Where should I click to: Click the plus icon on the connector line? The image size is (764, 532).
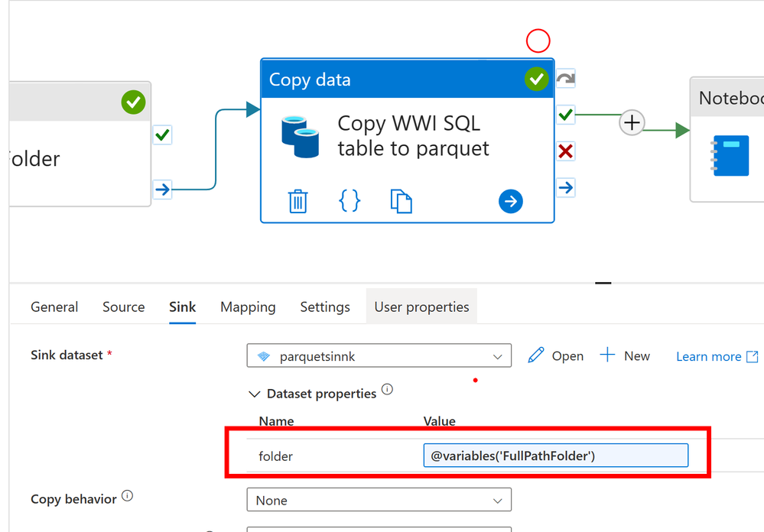coord(632,122)
